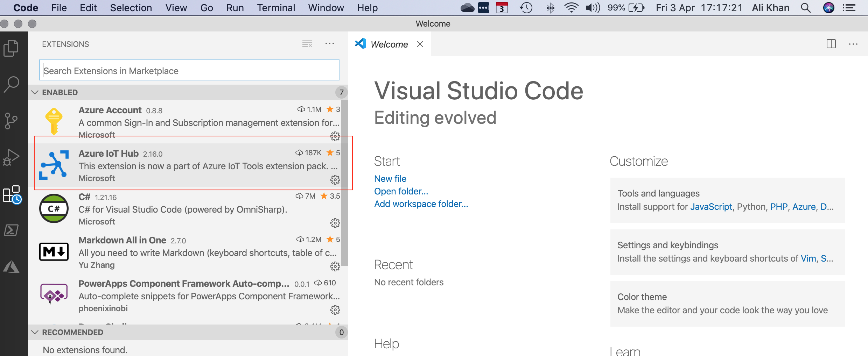The image size is (868, 356).
Task: Open the View menu
Action: tap(176, 8)
